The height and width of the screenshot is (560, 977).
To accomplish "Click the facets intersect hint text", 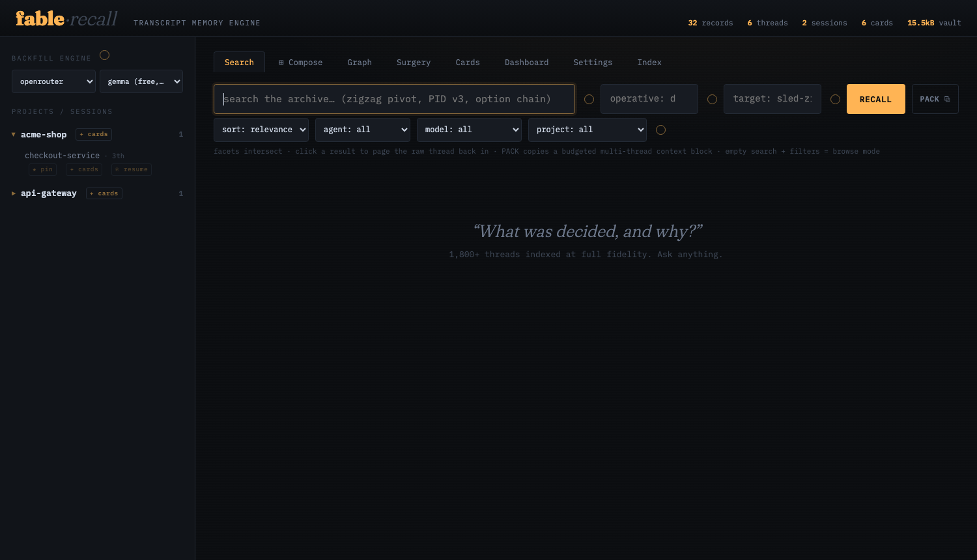I will 546,152.
